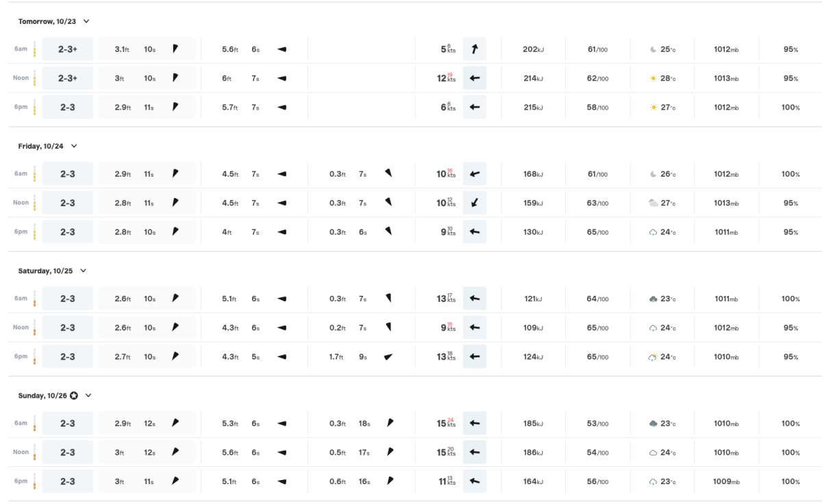Click the moon weather icon for Friday 6am

[x=653, y=174]
